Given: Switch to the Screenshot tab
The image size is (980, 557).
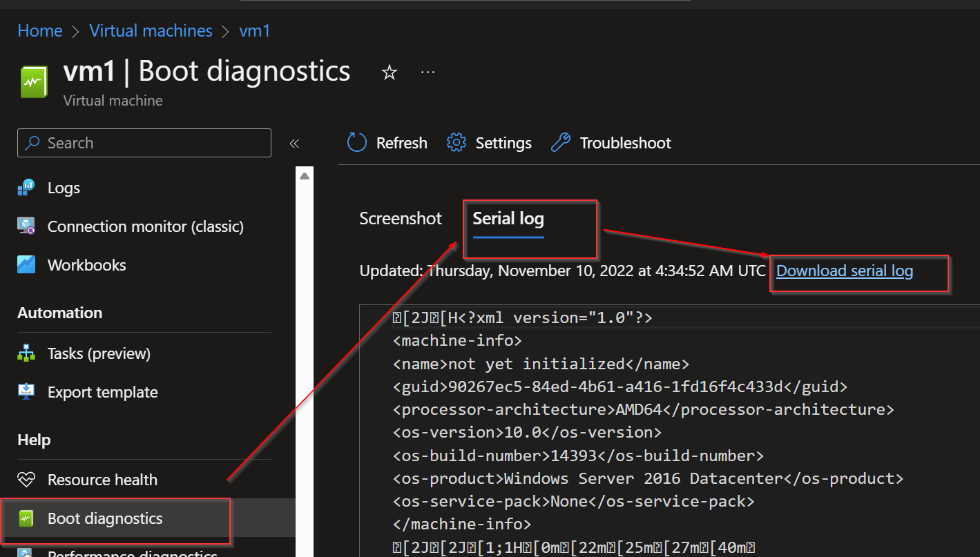Looking at the screenshot, I should [400, 218].
